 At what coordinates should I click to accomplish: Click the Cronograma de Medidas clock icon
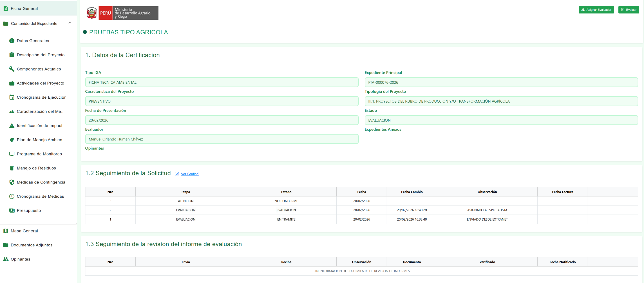12,196
